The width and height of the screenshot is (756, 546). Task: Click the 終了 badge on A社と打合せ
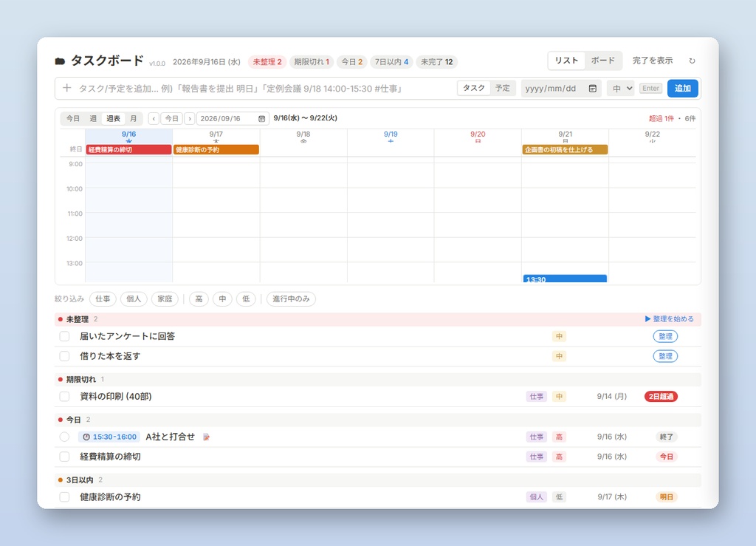[x=667, y=437]
